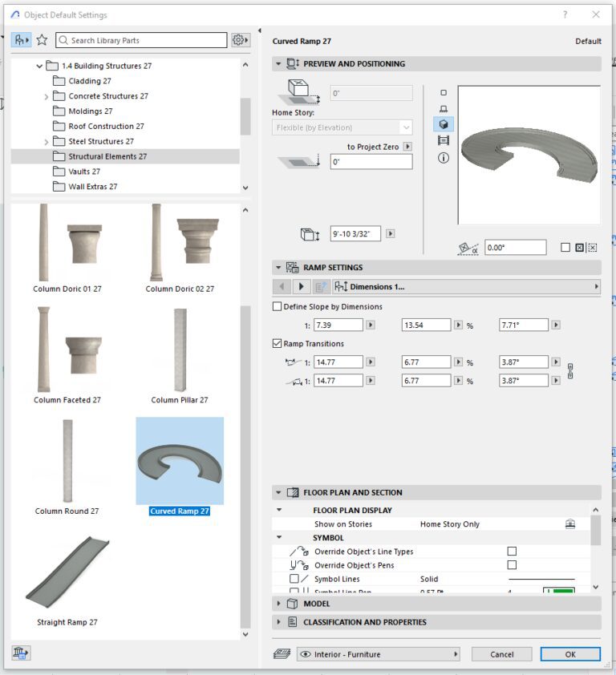Screen dimensions: 616x675
Task: Click the arrow button beside slope 7.39
Action: (371, 325)
